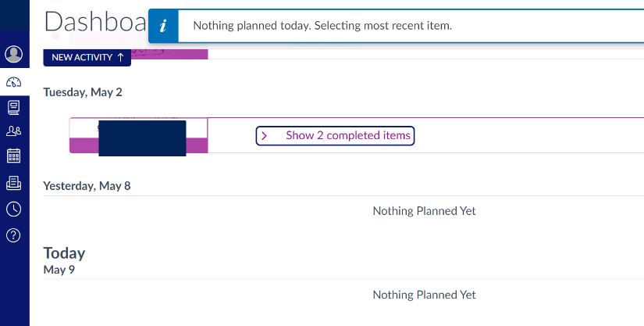
Task: Open the History clock icon
Action: [x=13, y=209]
